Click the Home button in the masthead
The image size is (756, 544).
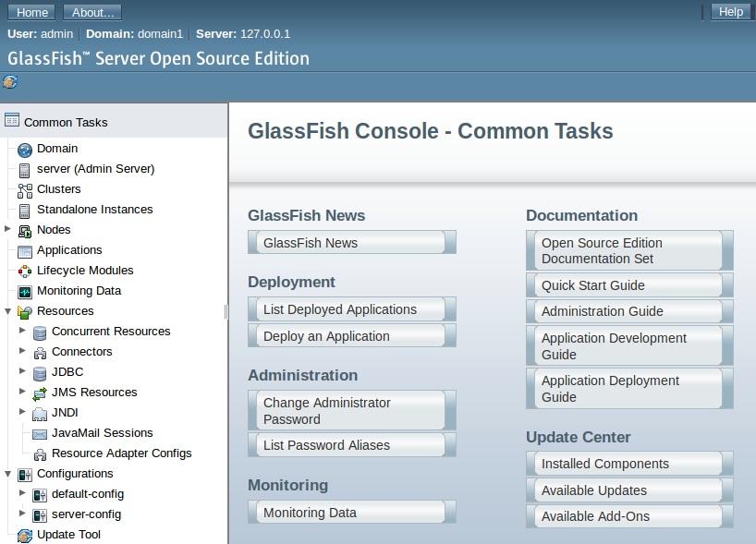pos(31,13)
